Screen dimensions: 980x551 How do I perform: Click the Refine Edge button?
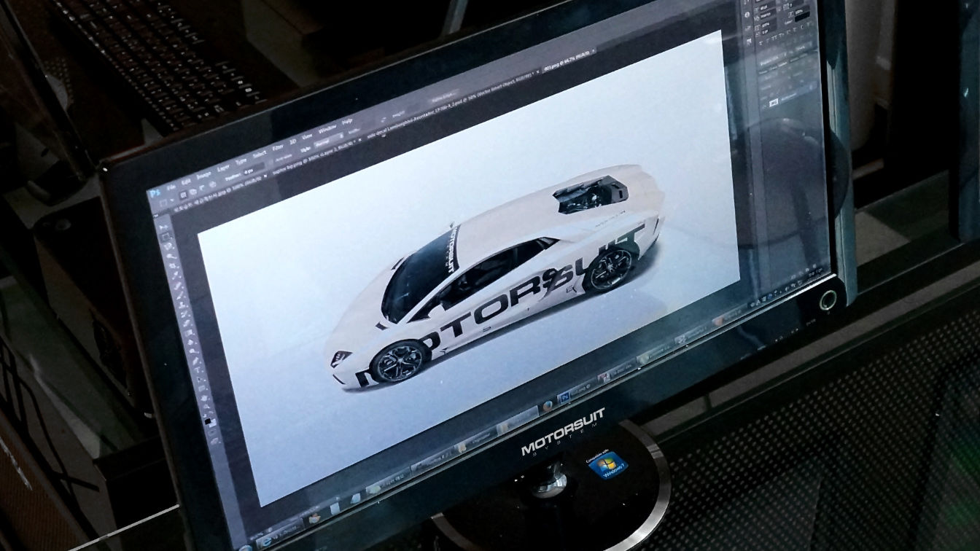(444, 97)
